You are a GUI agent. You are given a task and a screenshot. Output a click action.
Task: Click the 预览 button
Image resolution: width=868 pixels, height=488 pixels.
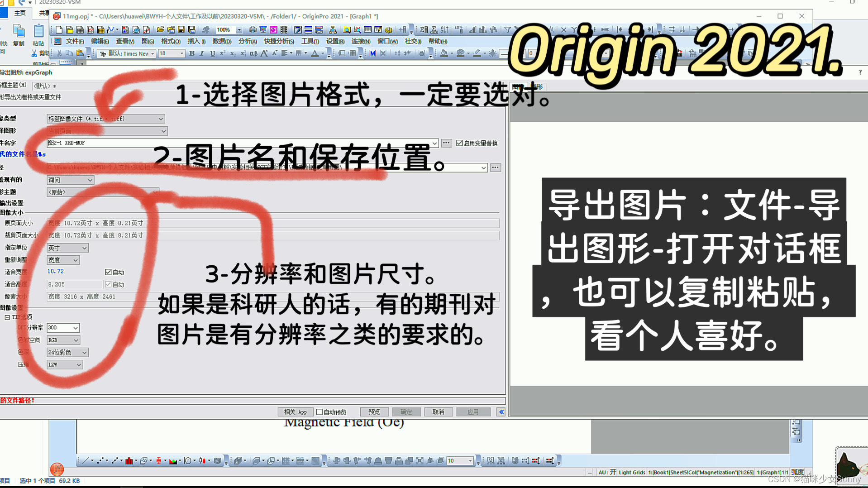tap(374, 412)
